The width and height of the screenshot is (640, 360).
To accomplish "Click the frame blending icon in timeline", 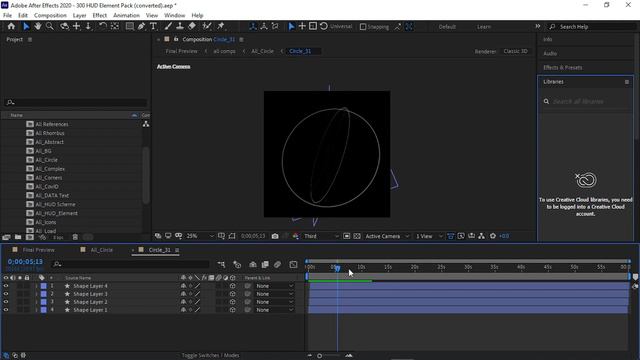I will pos(265,264).
